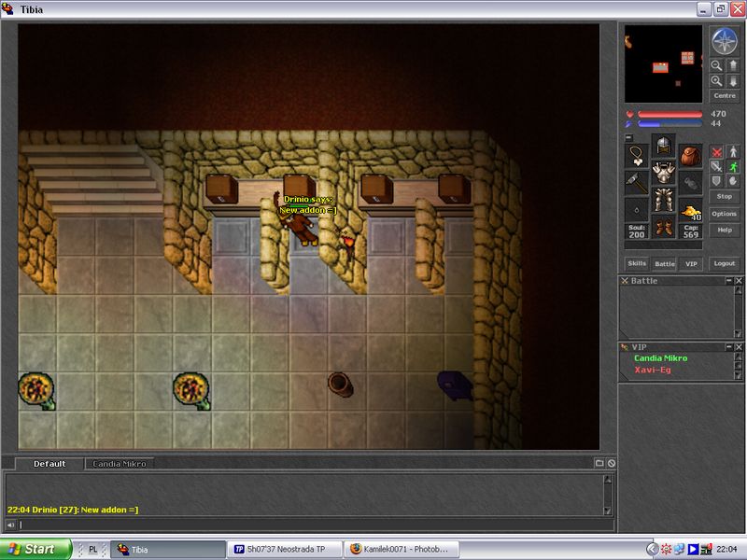
Task: Click the chat console scroll-down arrow
Action: pos(608,511)
